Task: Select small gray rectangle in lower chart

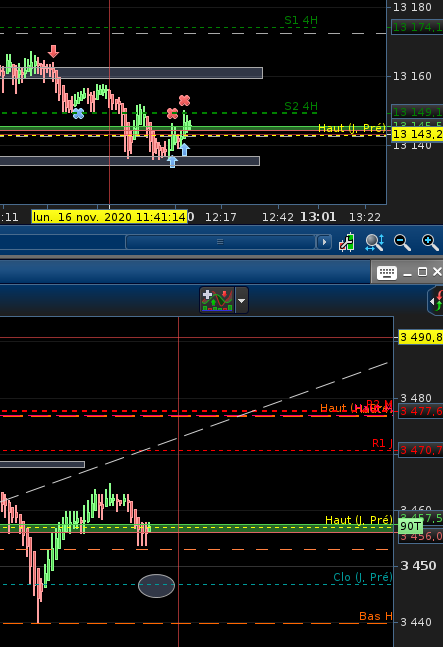Action: click(42, 465)
